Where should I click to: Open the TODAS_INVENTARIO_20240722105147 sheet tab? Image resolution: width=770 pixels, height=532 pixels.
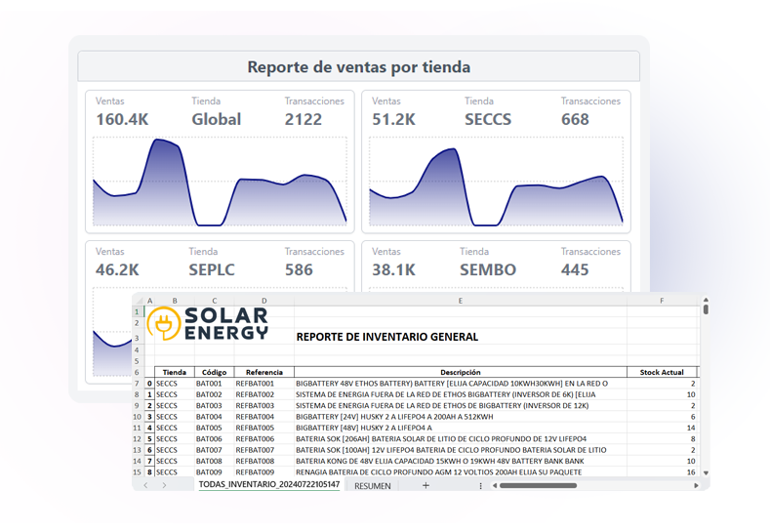tap(268, 484)
